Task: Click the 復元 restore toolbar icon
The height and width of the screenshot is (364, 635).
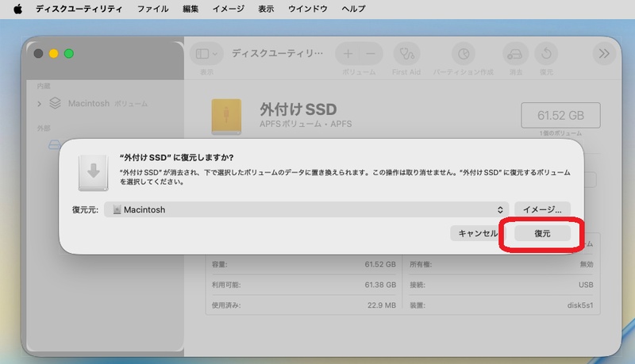Action: (x=546, y=54)
